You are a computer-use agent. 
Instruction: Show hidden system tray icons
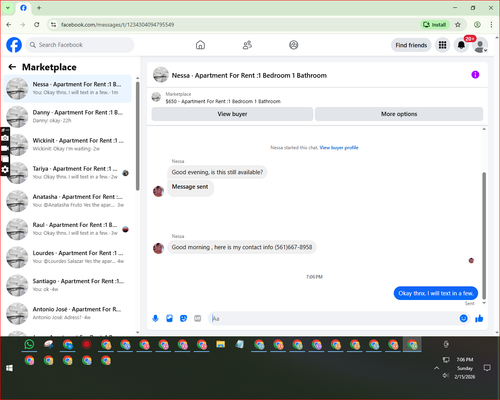436,368
